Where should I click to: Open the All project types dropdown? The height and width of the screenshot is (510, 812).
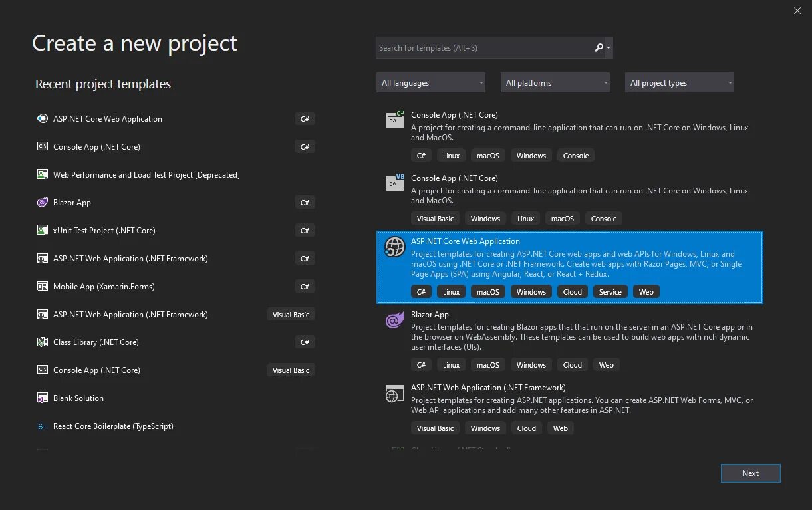click(679, 83)
